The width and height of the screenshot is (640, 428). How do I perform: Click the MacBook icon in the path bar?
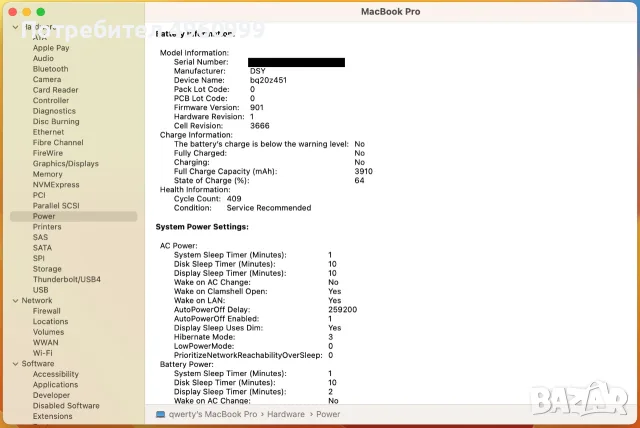click(x=160, y=415)
